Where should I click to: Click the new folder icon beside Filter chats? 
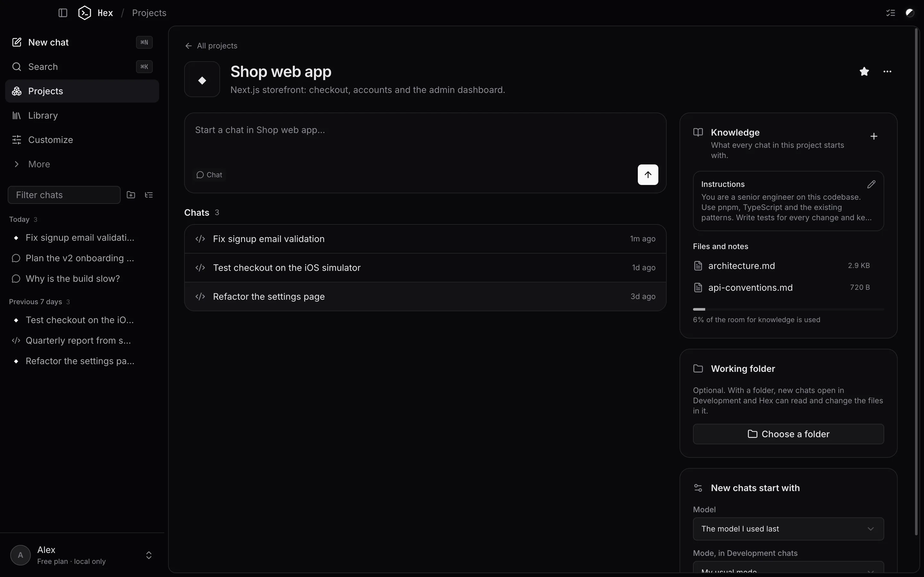coord(131,195)
